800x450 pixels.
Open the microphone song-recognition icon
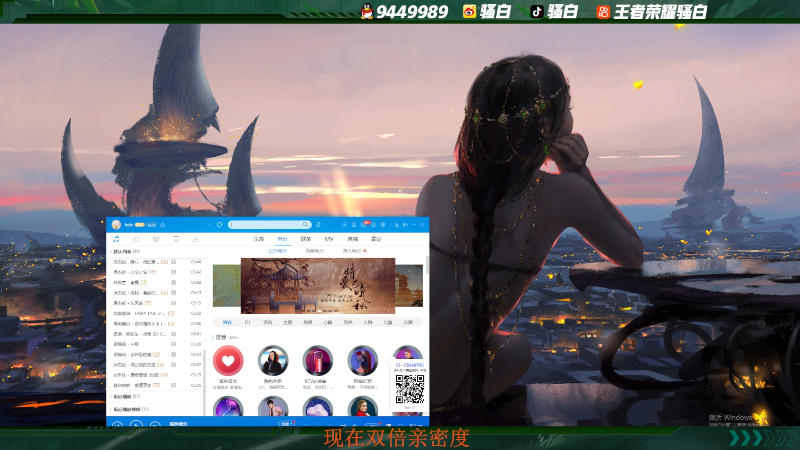318,224
